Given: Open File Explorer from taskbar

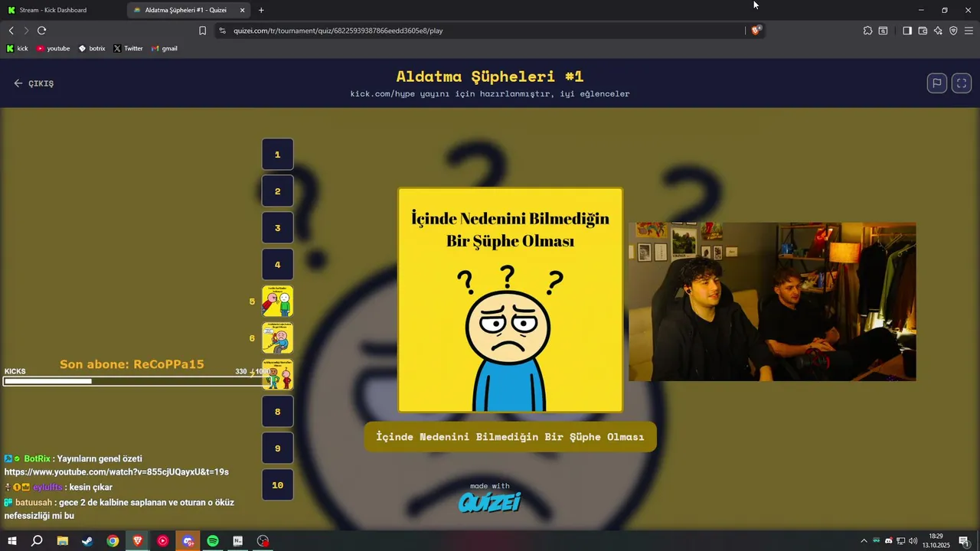Looking at the screenshot, I should (62, 541).
